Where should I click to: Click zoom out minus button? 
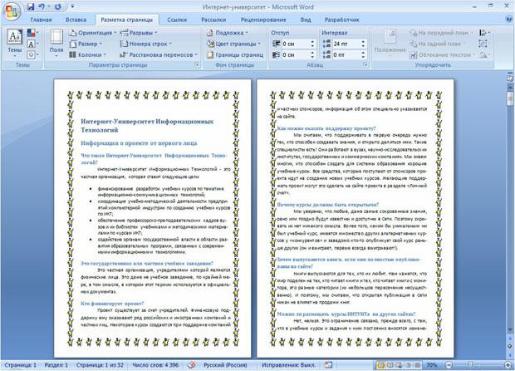pos(449,365)
